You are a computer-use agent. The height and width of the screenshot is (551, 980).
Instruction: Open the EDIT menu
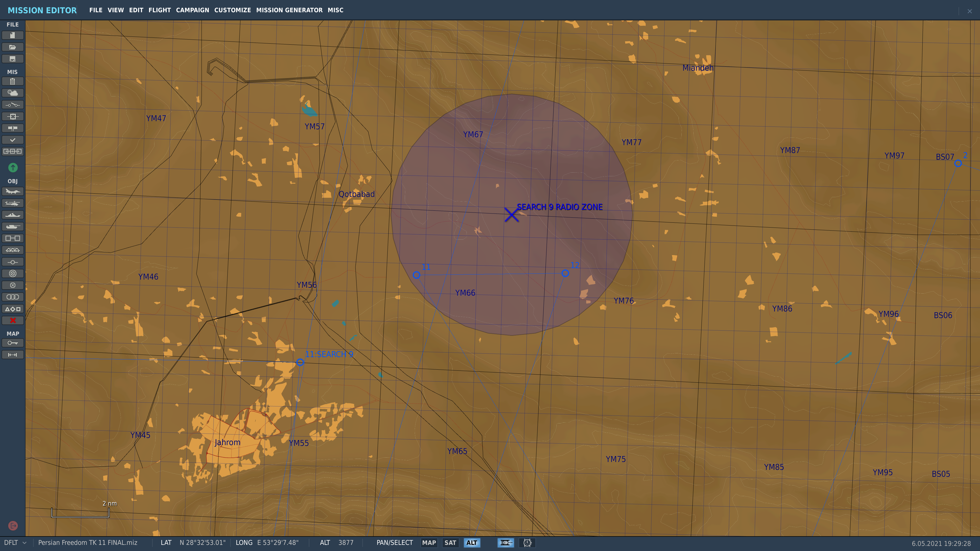136,10
